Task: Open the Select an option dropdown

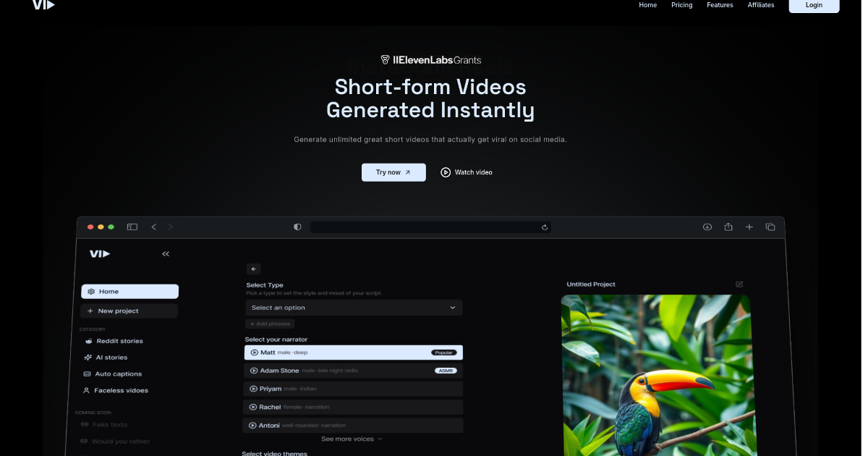Action: pos(353,307)
